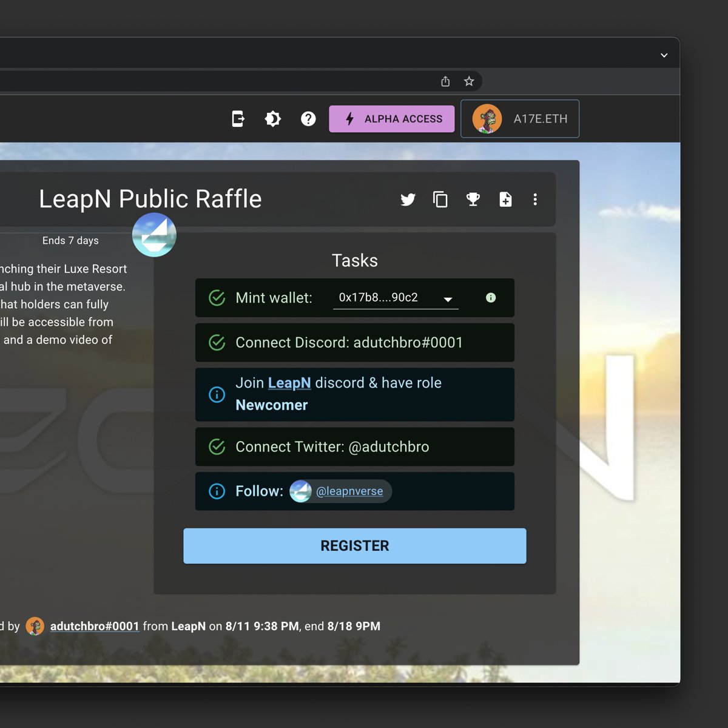Click the Connect Discord: adutchbro#0001 task
This screenshot has height=728, width=728.
point(355,343)
